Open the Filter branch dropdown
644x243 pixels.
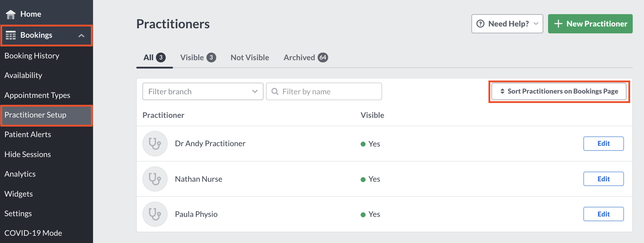(202, 91)
